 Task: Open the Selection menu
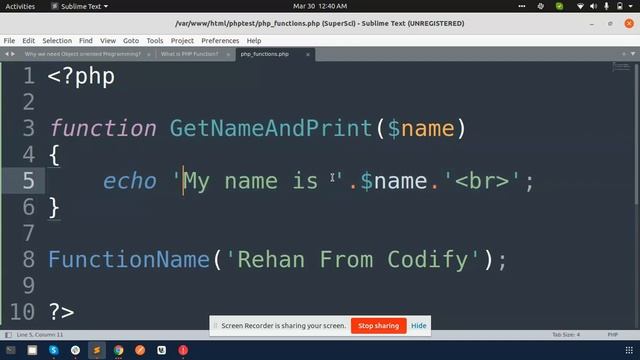pos(57,40)
